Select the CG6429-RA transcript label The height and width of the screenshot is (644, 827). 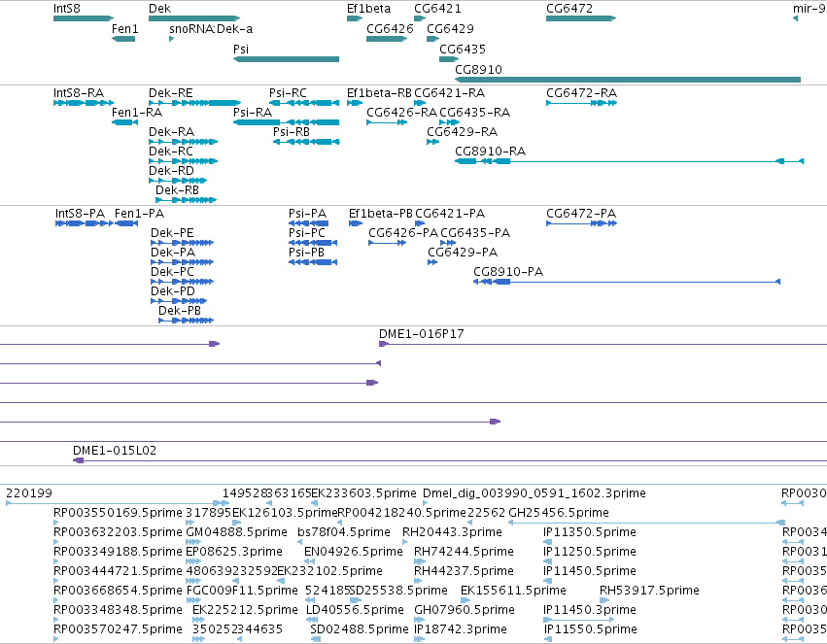[463, 132]
